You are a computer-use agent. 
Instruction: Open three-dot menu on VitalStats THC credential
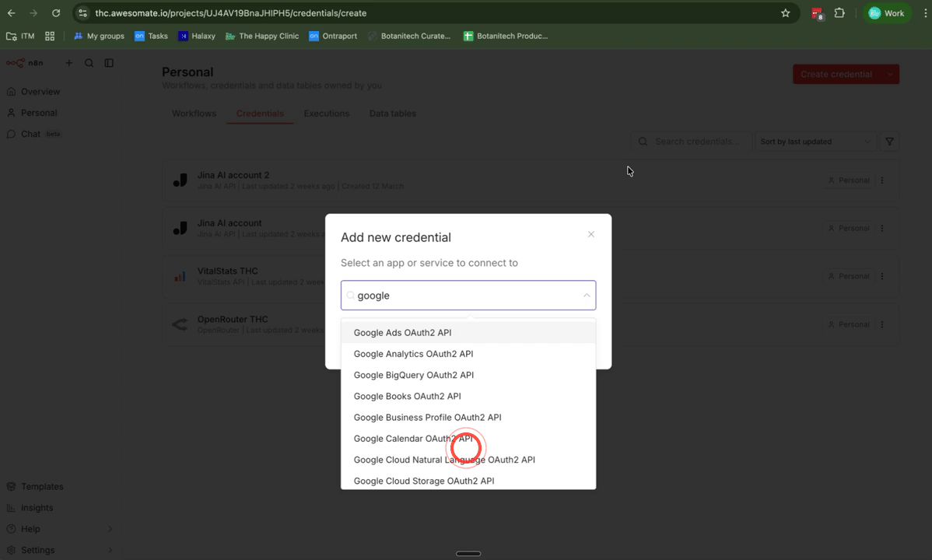click(881, 276)
